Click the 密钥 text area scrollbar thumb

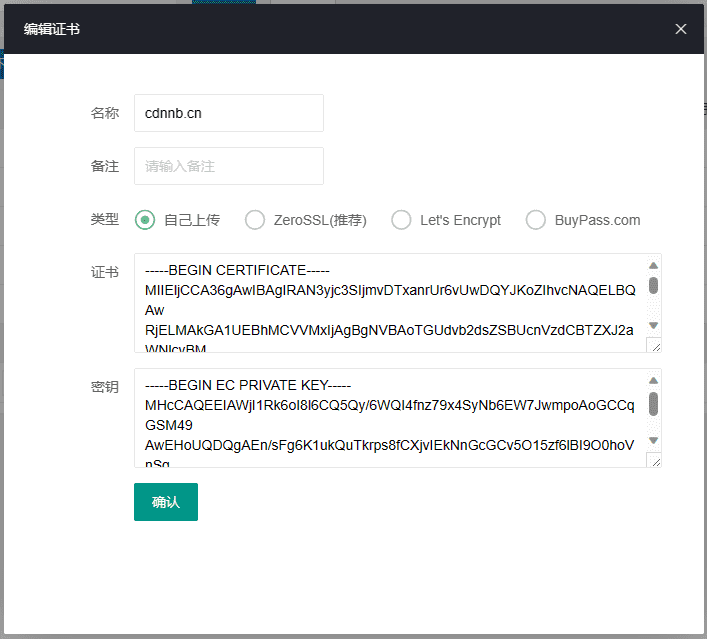(653, 402)
